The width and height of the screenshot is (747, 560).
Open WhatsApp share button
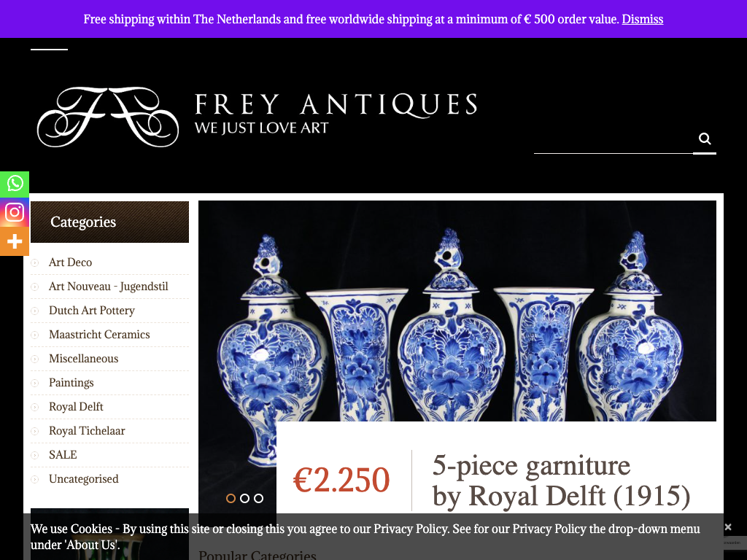pyautogui.click(x=15, y=184)
